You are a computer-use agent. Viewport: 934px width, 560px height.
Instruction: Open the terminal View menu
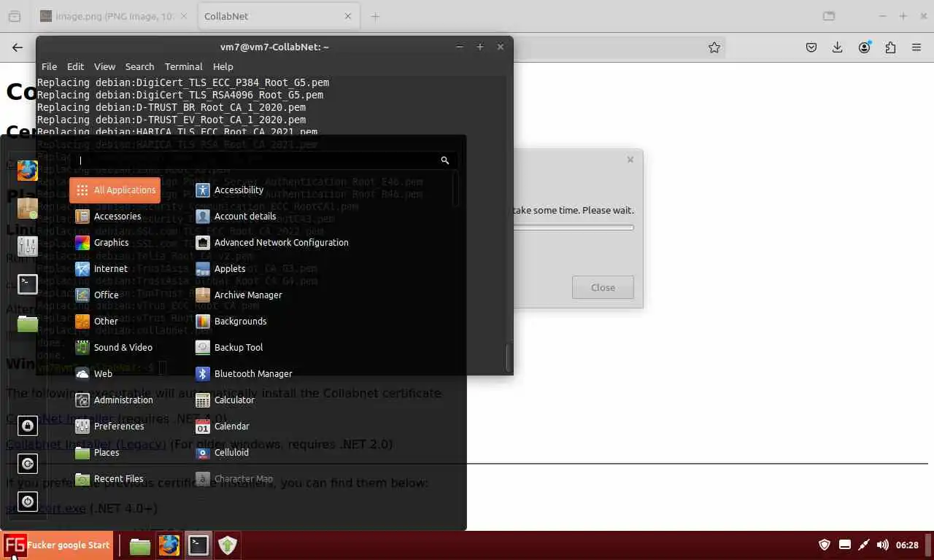[104, 66]
